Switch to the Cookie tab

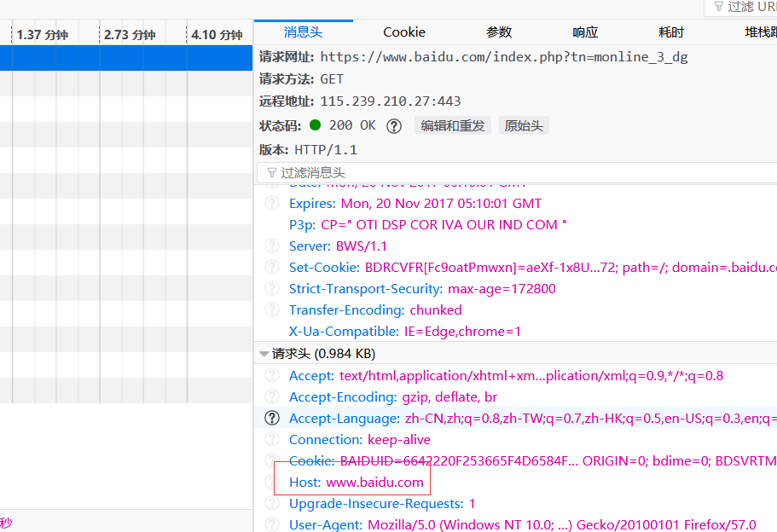pos(403,32)
